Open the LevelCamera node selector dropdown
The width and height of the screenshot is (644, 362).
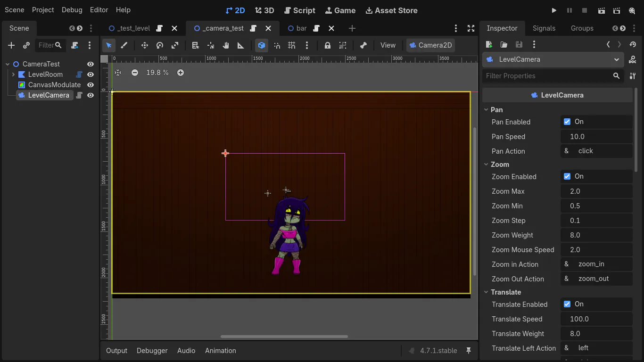tap(553, 59)
